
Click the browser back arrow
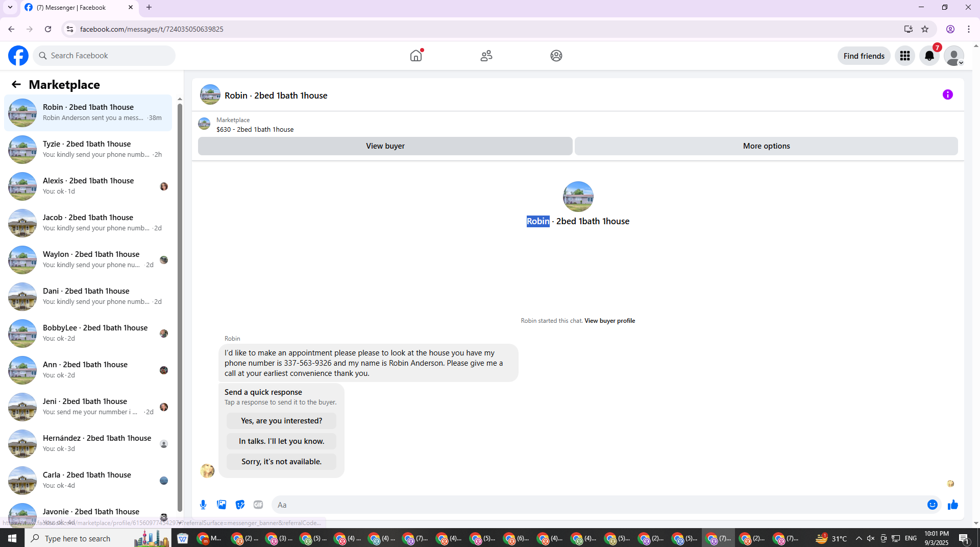pos(11,29)
